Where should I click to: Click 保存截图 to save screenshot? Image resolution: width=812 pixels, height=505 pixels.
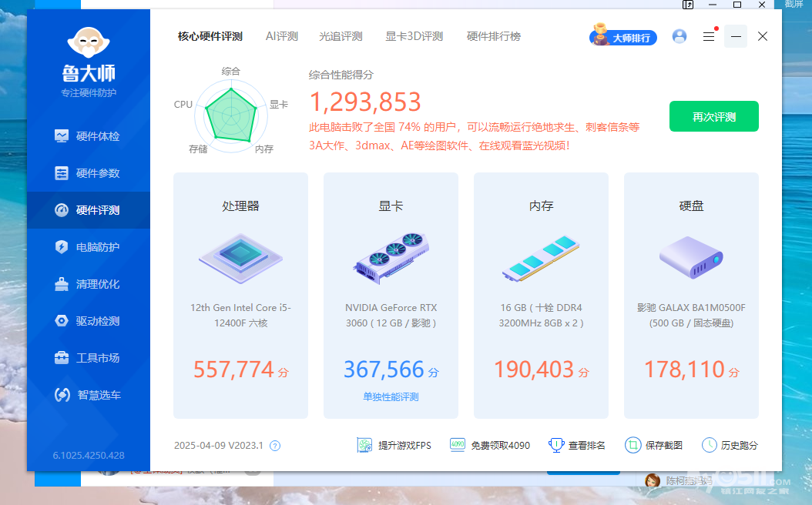[x=654, y=446]
